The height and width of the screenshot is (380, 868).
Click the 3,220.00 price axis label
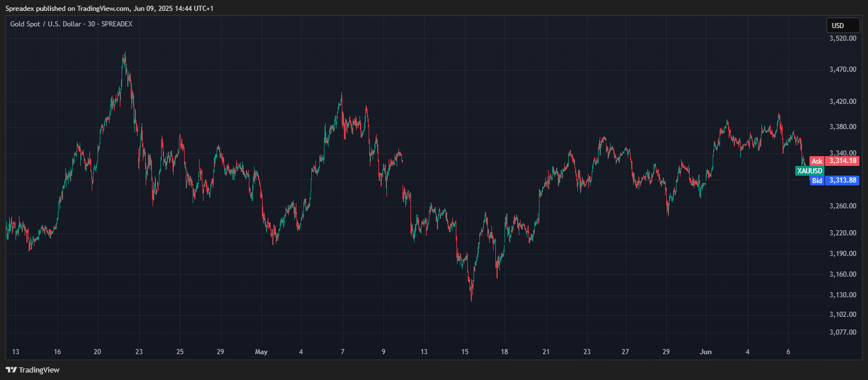(x=843, y=233)
